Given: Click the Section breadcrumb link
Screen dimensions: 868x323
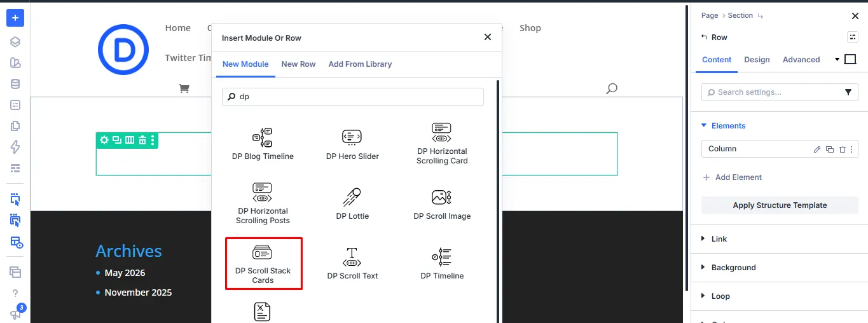Looking at the screenshot, I should (740, 15).
